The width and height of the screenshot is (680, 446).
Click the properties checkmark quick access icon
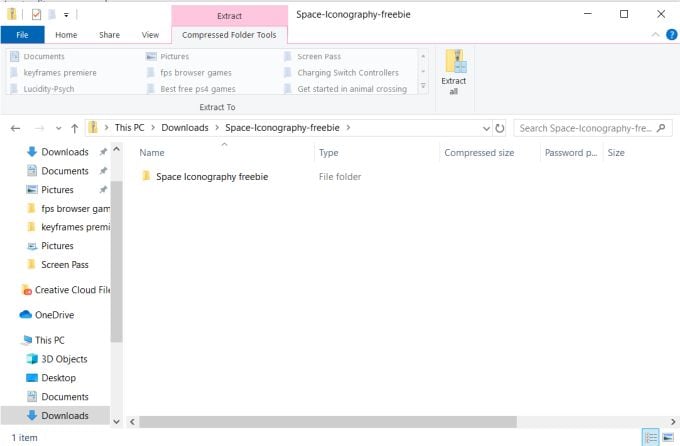pyautogui.click(x=36, y=14)
